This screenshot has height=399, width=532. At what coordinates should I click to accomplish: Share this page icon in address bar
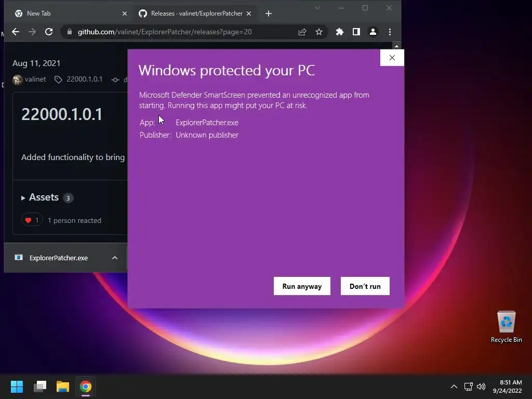(x=302, y=32)
